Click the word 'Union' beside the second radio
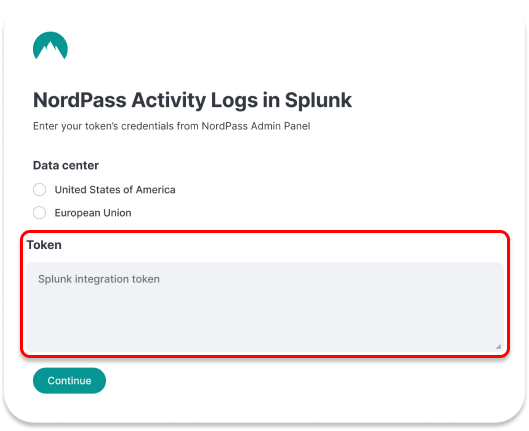Image resolution: width=529 pixels, height=431 pixels. point(117,213)
